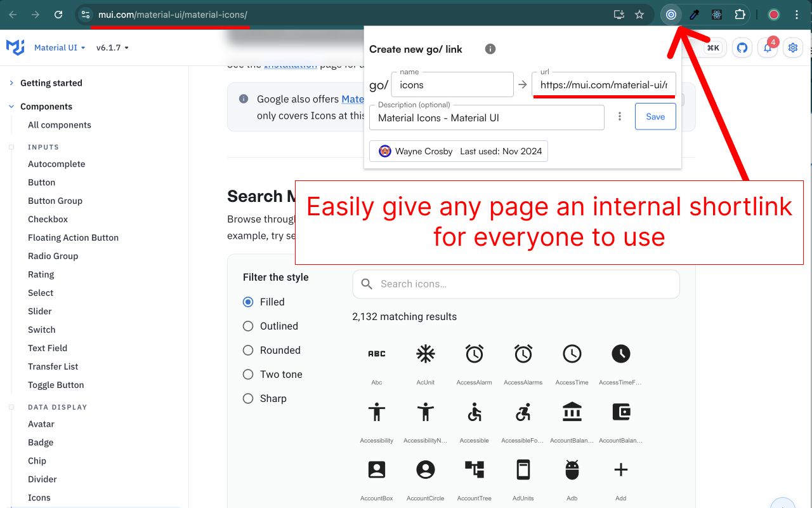Save the new go/ link

coord(655,117)
